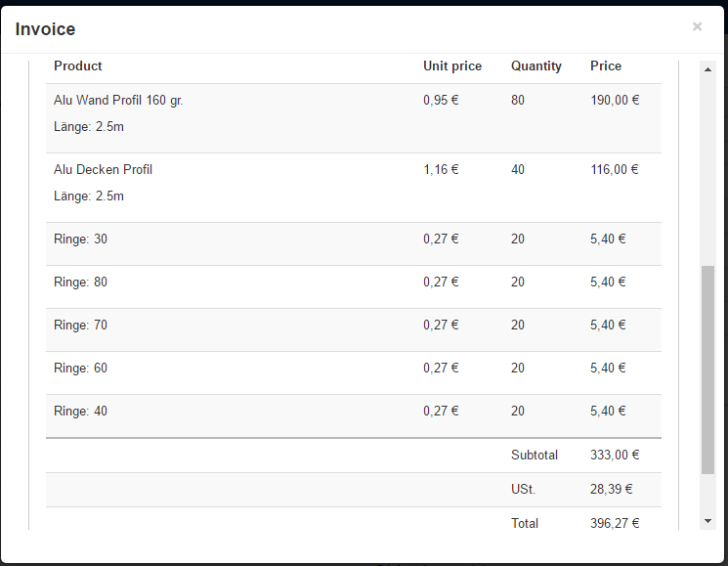Close the Invoice dialog
This screenshot has width=728, height=566.
click(x=697, y=26)
